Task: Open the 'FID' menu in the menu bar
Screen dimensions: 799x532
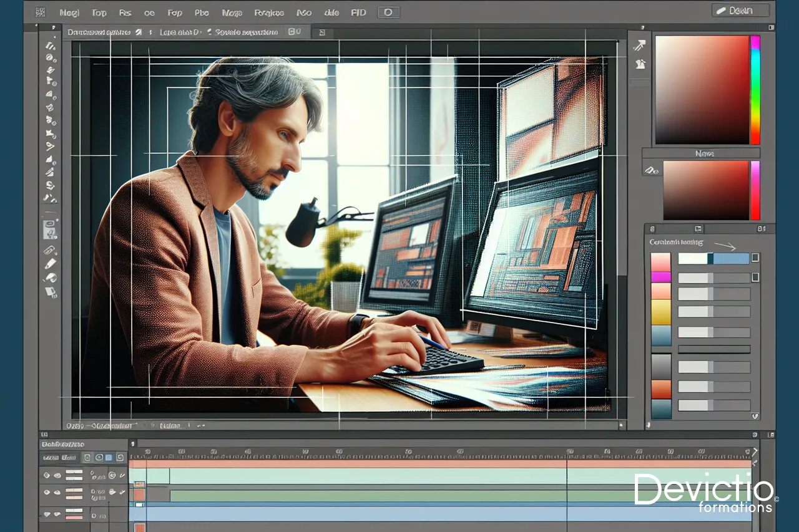Action: 358,12
